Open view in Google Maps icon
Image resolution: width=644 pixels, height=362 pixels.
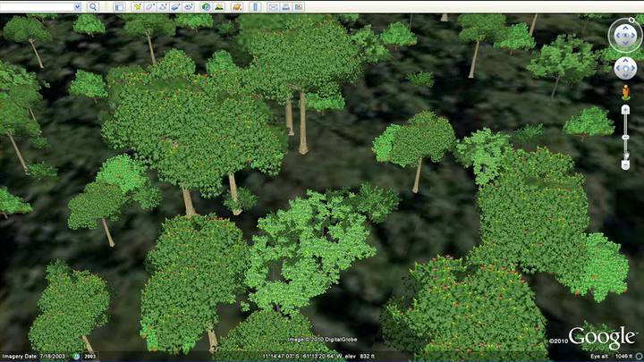click(x=298, y=6)
